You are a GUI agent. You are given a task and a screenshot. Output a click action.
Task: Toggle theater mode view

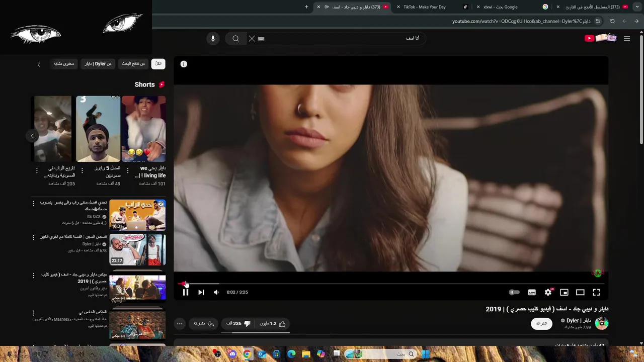[580, 292]
